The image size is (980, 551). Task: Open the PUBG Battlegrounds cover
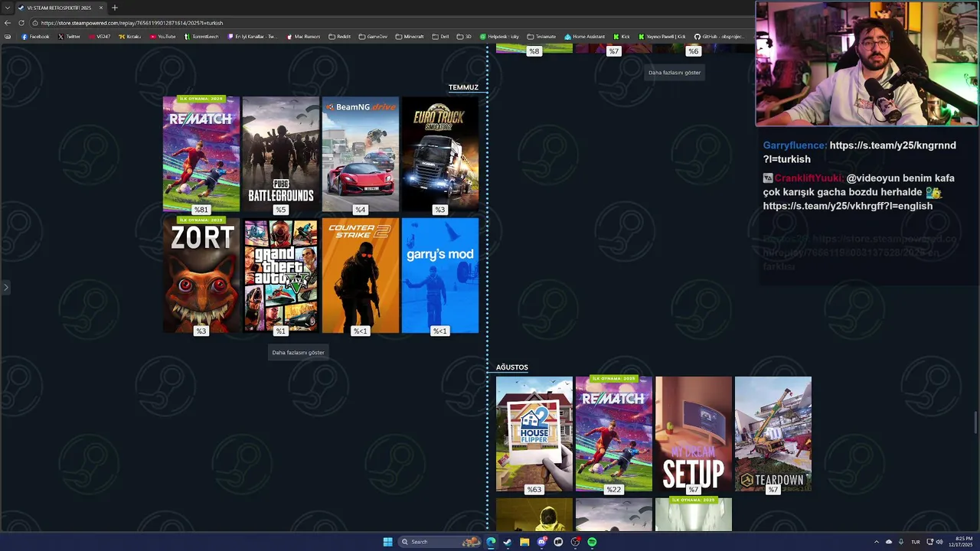pyautogui.click(x=281, y=154)
